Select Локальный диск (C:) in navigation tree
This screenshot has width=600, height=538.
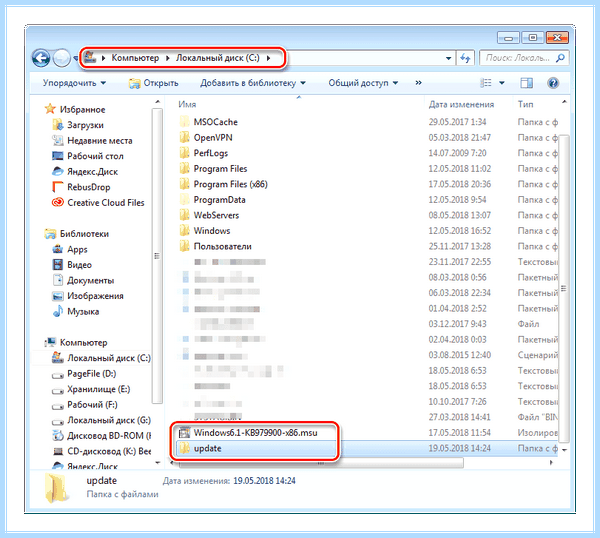(x=109, y=358)
